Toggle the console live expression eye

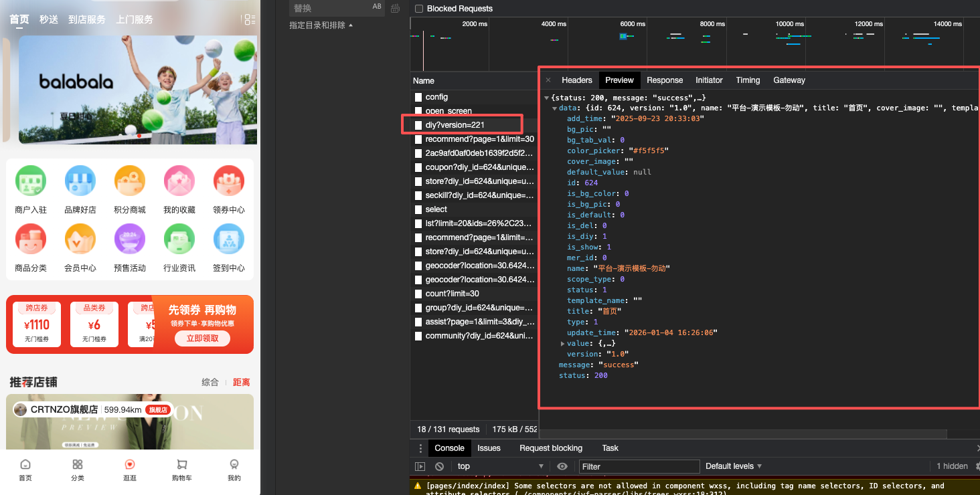pos(562,466)
